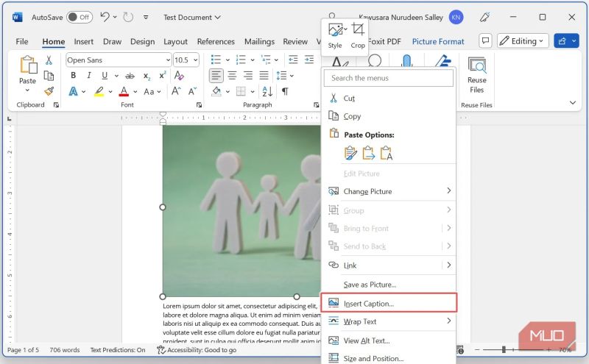589x364 pixels.
Task: Open the Review tab
Action: click(x=295, y=41)
